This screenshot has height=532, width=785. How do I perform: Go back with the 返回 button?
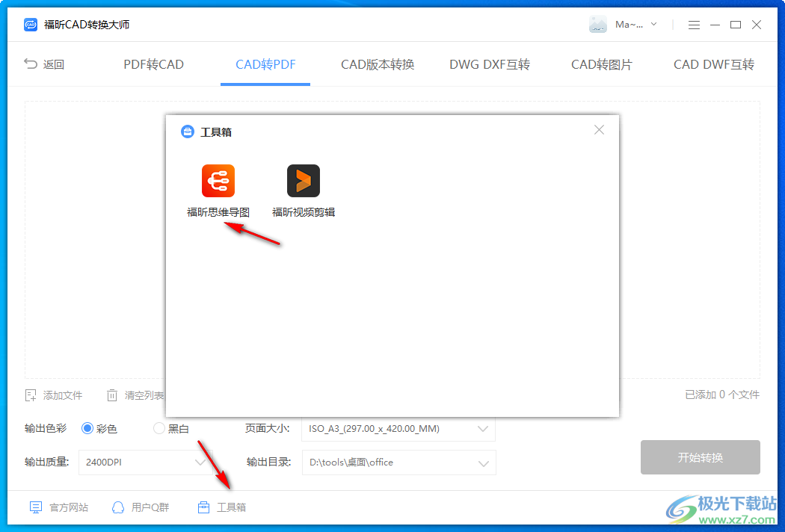pyautogui.click(x=44, y=64)
